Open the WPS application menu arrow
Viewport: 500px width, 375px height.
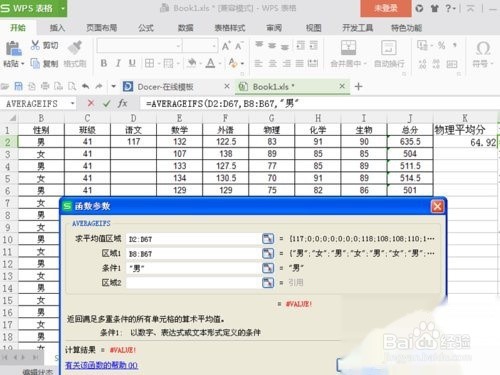click(x=62, y=8)
